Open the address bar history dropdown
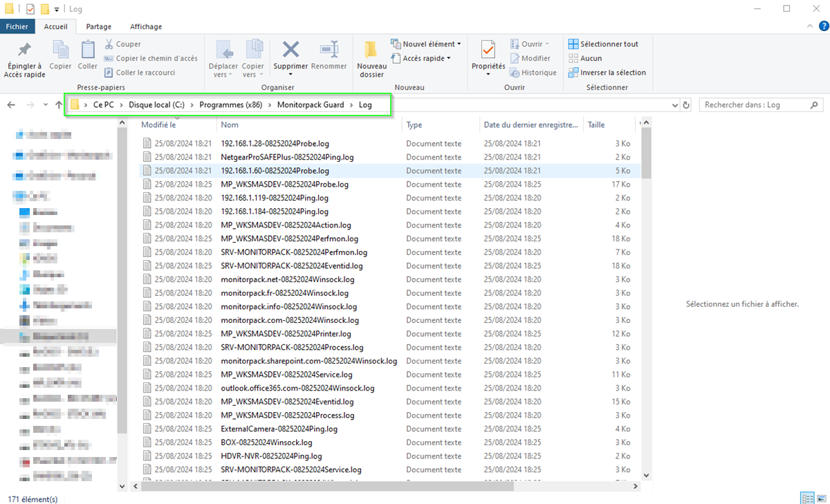 [675, 105]
